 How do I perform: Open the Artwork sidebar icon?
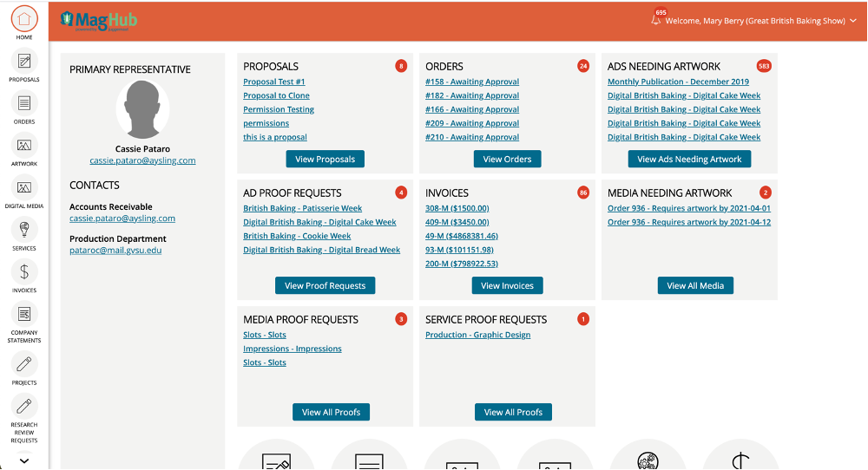tap(24, 145)
